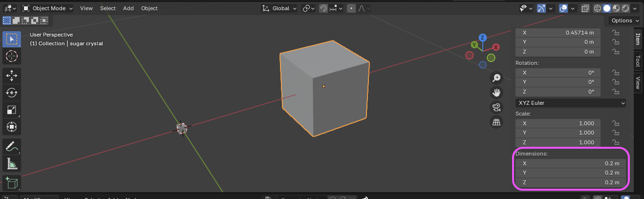The width and height of the screenshot is (644, 199).
Task: Lock Location X with padlock
Action: [x=616, y=33]
